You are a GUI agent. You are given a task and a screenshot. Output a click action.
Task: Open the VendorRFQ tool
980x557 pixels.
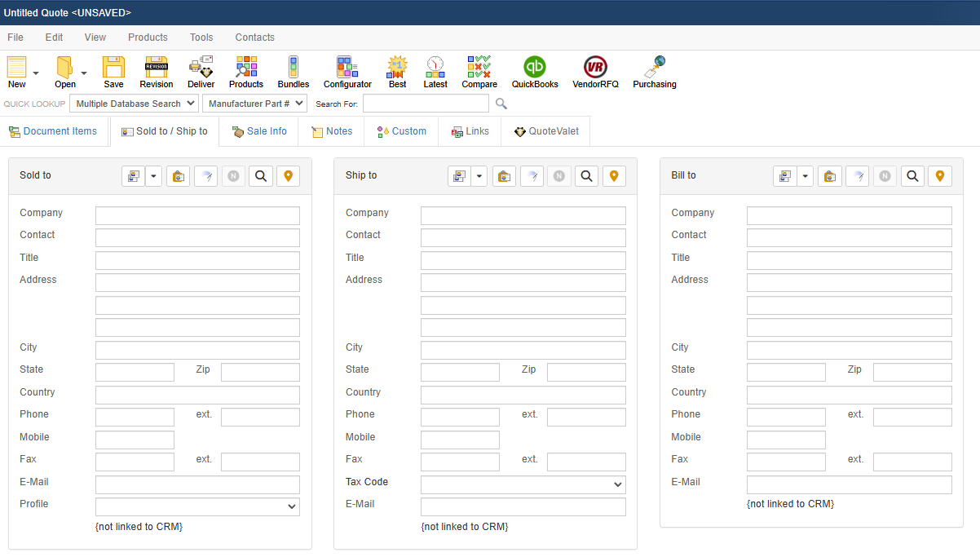pos(595,72)
